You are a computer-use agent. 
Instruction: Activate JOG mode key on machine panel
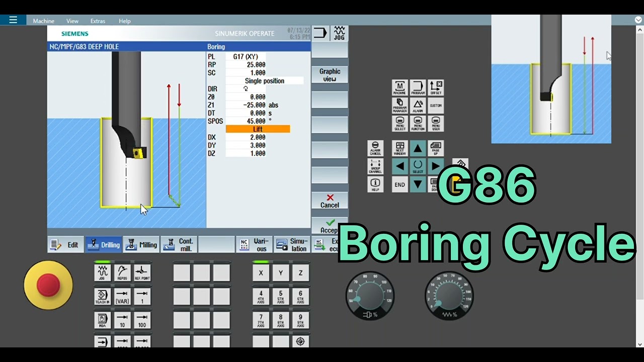102,273
